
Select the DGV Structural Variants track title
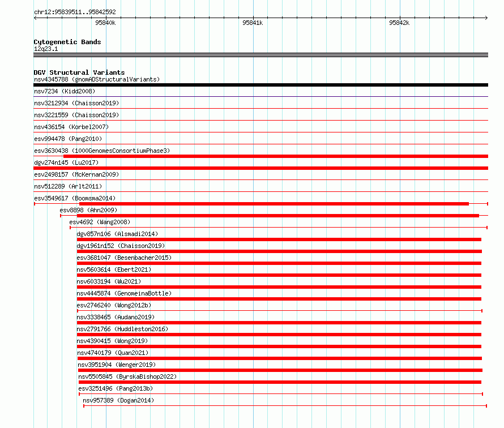(79, 72)
